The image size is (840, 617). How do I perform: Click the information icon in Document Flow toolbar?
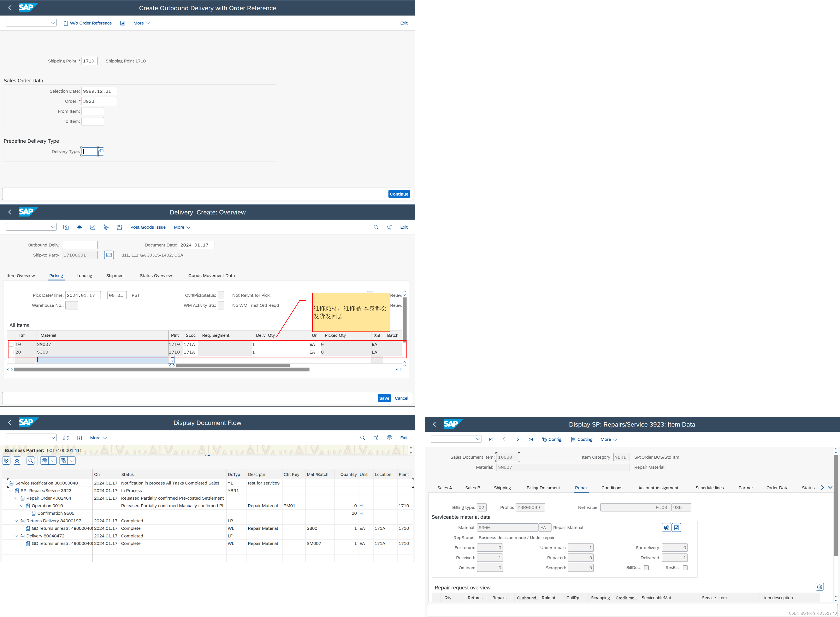(79, 438)
